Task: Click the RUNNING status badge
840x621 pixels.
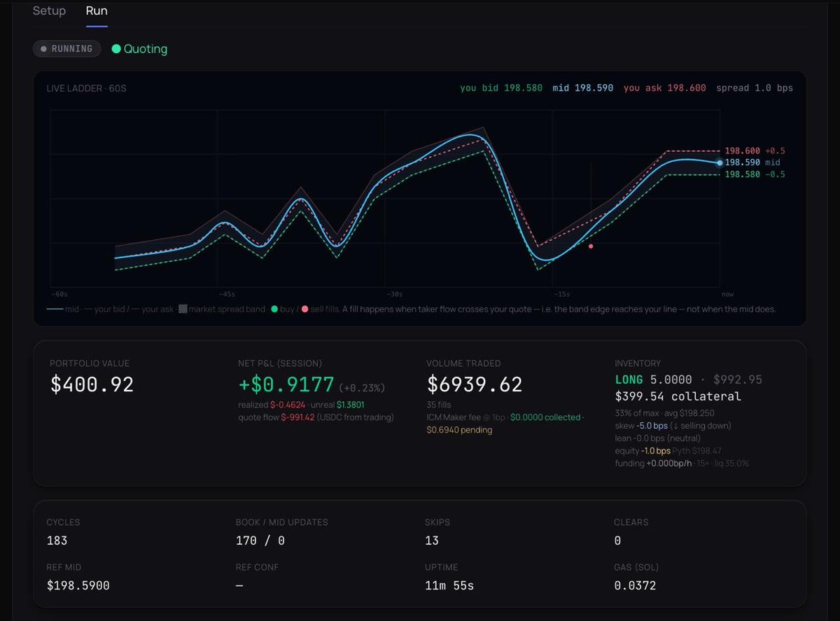Action: click(x=67, y=49)
